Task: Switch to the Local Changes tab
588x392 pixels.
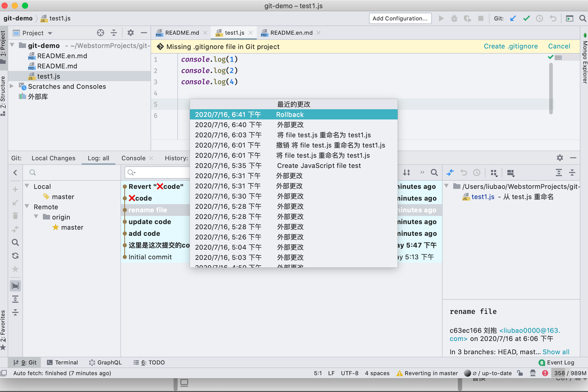Action: coord(53,158)
